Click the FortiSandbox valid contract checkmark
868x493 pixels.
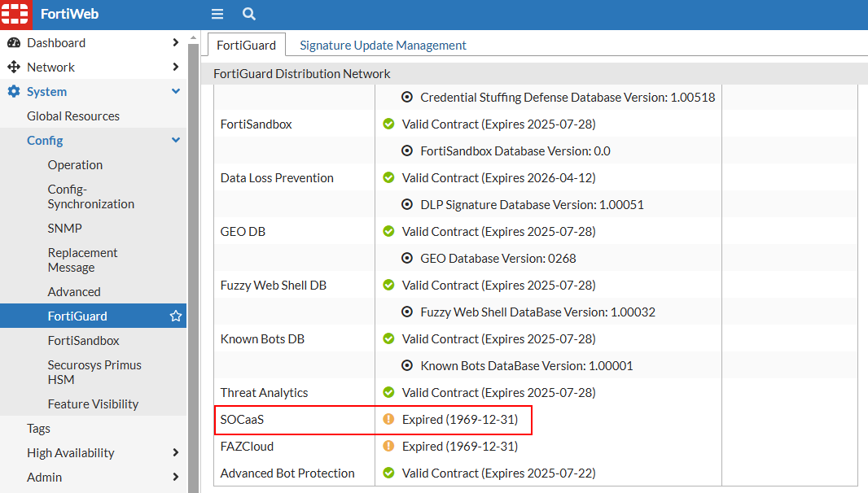click(388, 124)
